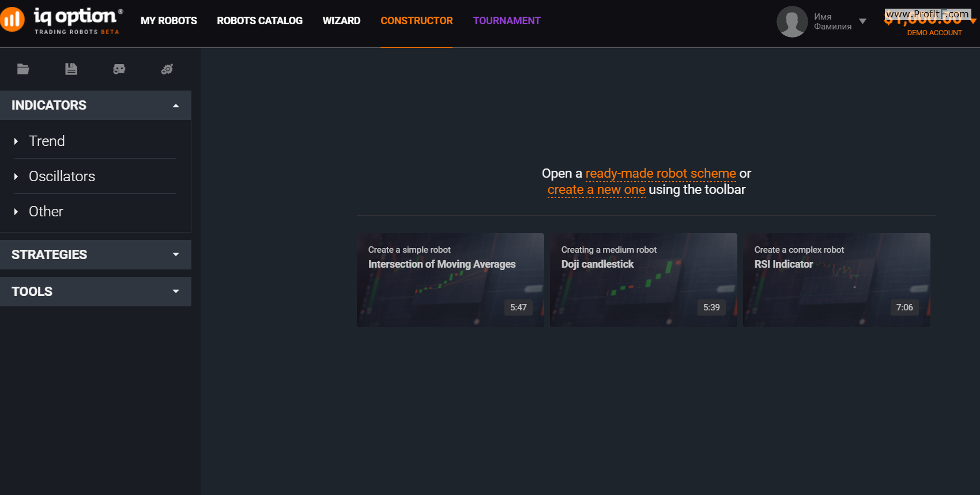The width and height of the screenshot is (980, 495).
Task: Expand the TOOLS panel
Action: (x=96, y=291)
